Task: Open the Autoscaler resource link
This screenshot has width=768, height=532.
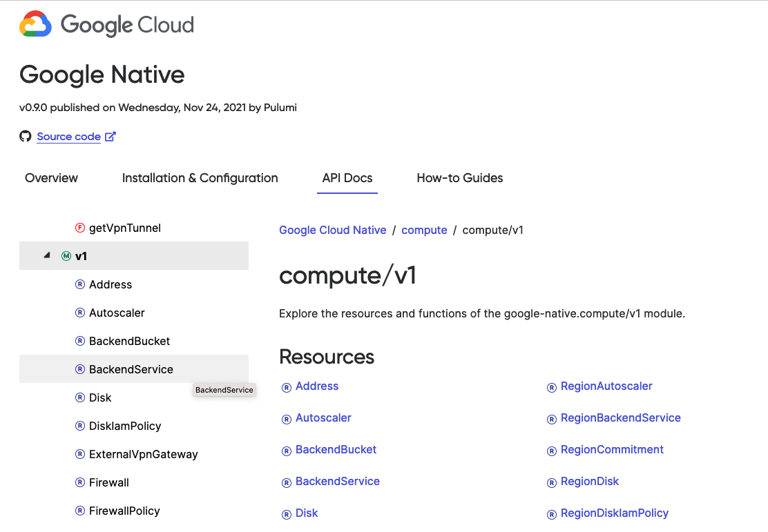Action: tap(323, 418)
